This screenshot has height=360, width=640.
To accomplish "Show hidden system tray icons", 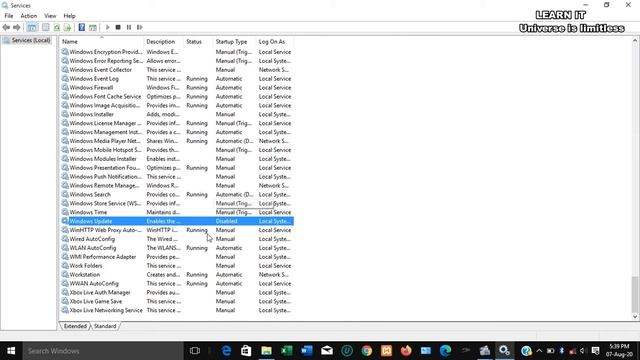I will [x=539, y=351].
